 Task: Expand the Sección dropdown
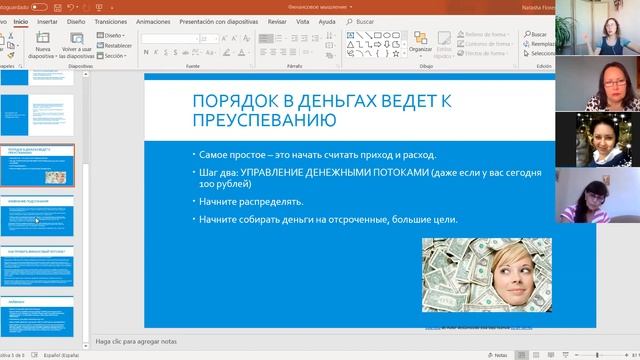pos(112,56)
